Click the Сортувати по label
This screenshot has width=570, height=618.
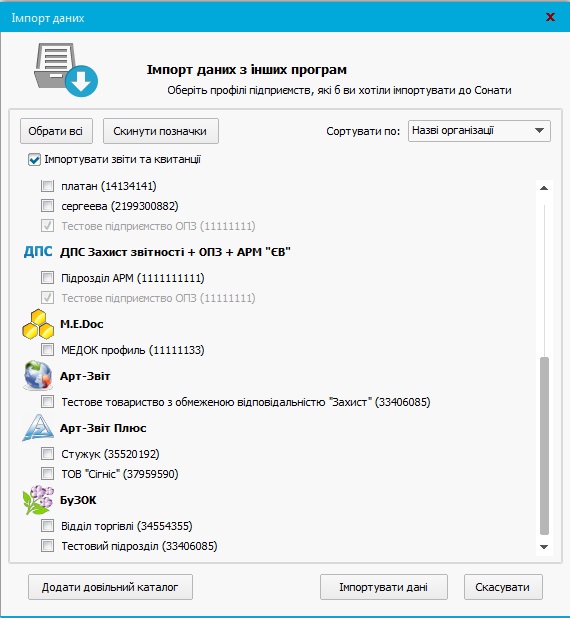pos(363,131)
